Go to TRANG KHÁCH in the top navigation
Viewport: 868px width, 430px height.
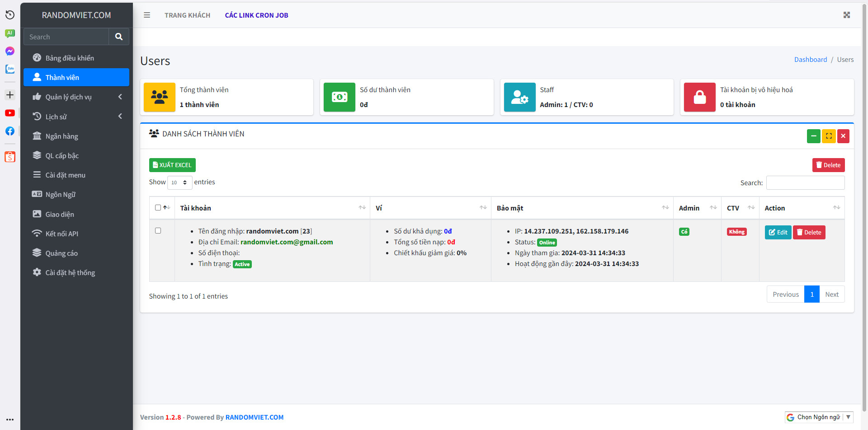point(188,15)
